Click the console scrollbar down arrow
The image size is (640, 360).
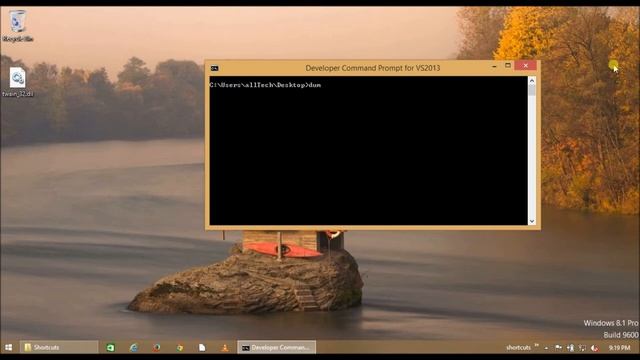[531, 221]
